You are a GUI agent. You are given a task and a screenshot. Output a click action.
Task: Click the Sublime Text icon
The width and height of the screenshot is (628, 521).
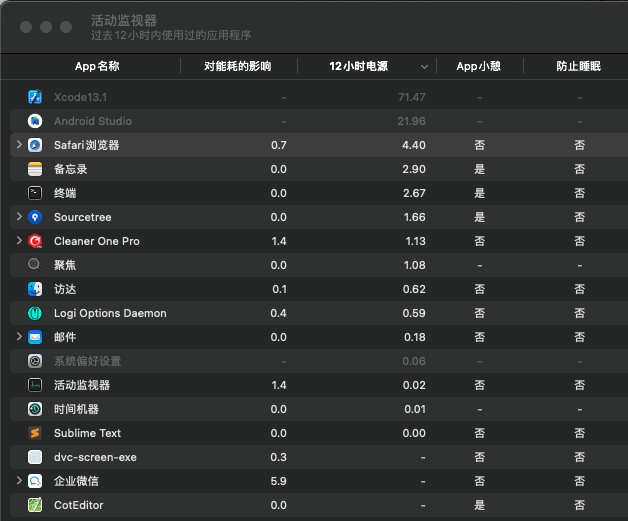tap(35, 433)
